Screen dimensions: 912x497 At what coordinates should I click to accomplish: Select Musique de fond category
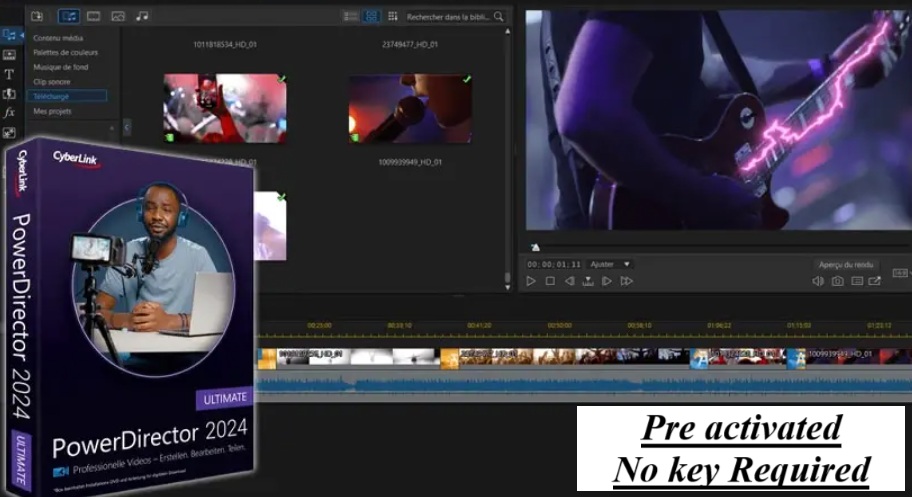tap(61, 67)
